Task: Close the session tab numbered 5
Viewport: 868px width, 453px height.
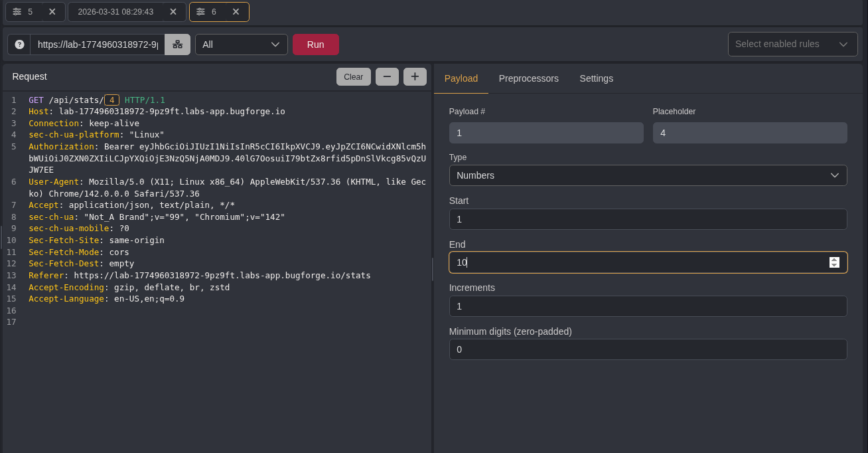Action: pyautogui.click(x=52, y=12)
